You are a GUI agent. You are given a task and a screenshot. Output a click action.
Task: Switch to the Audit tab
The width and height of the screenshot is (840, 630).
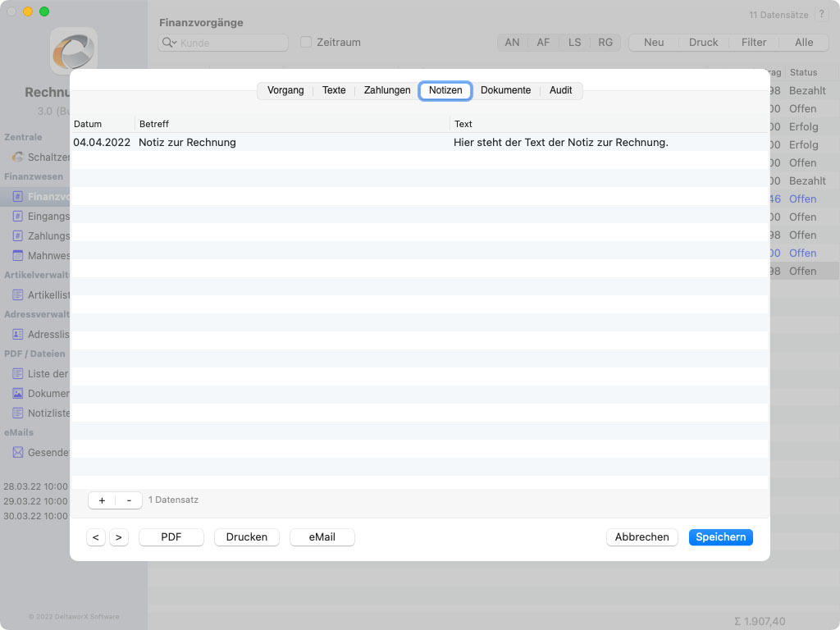561,90
